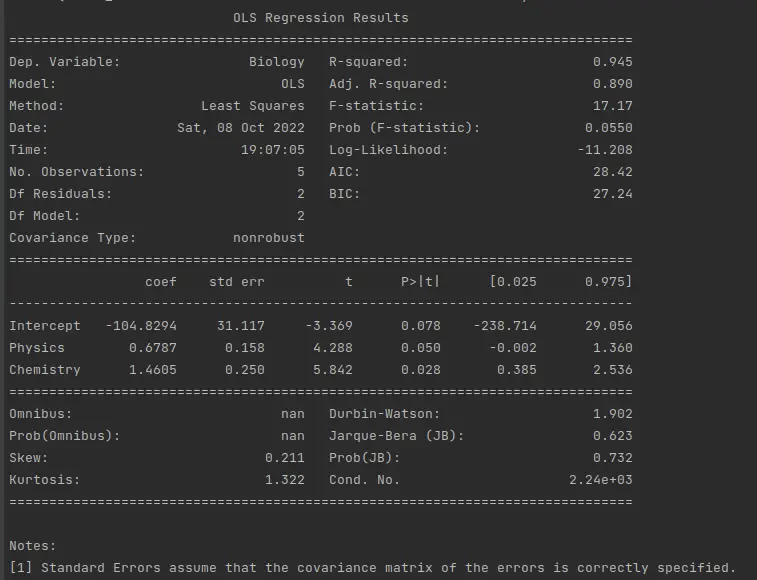The height and width of the screenshot is (580, 757).
Task: Click the Chemistry p-value 0.028
Action: click(x=421, y=370)
